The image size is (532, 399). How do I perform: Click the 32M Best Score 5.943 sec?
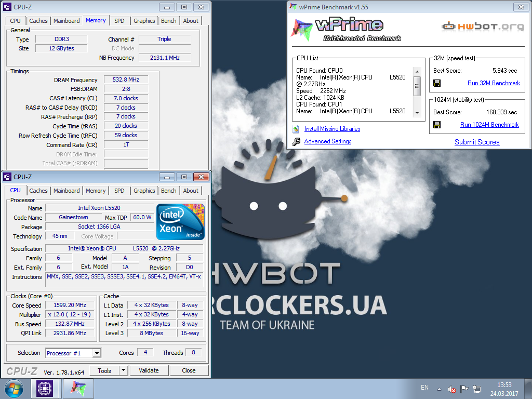(504, 71)
